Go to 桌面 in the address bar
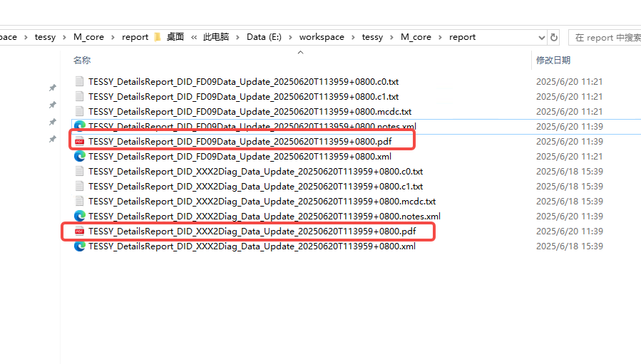The width and height of the screenshot is (641, 364). tap(175, 37)
